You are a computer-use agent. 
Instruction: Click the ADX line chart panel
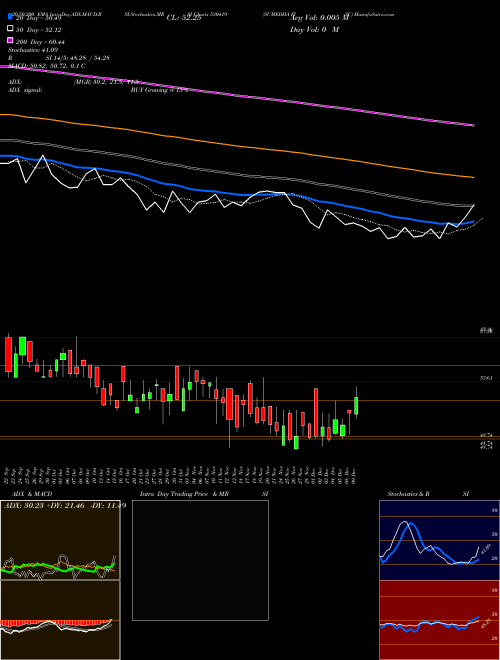pos(60,540)
